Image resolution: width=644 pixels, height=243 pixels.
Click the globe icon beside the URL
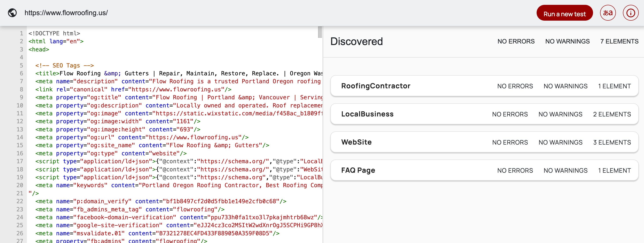[12, 13]
